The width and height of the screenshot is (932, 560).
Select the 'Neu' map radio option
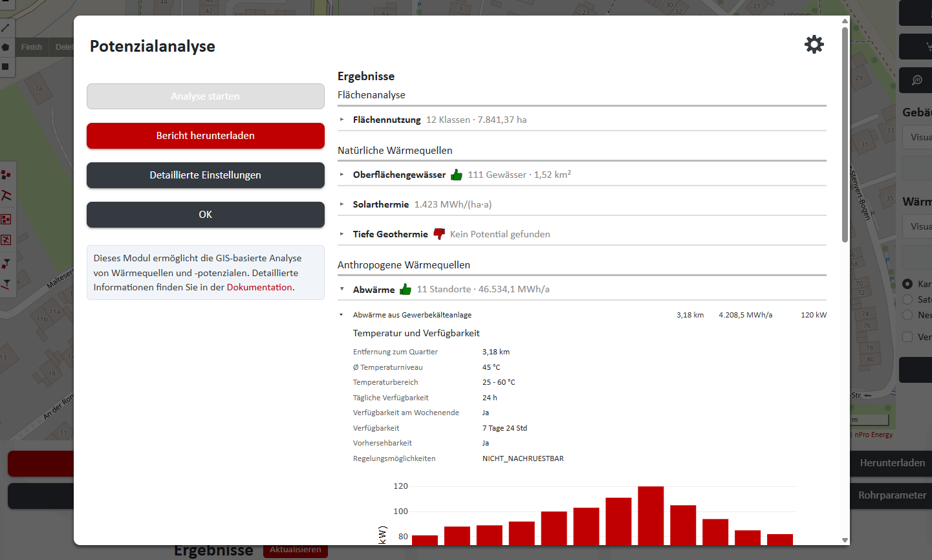pos(907,315)
